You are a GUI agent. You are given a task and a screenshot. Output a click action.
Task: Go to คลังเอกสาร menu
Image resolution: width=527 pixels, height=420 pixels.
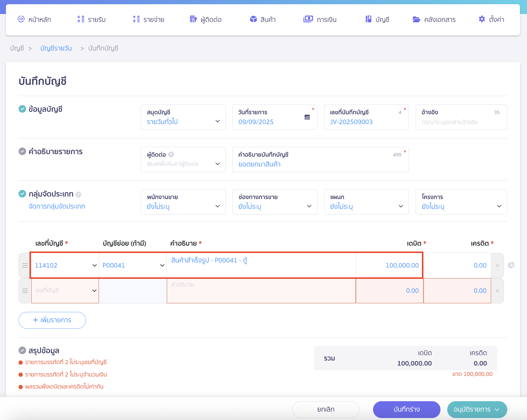(x=434, y=19)
